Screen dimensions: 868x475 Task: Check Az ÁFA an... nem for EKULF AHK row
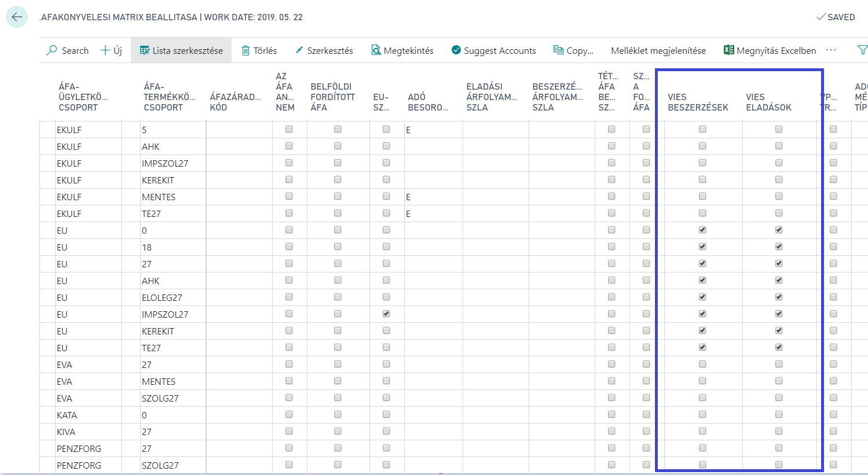point(289,146)
